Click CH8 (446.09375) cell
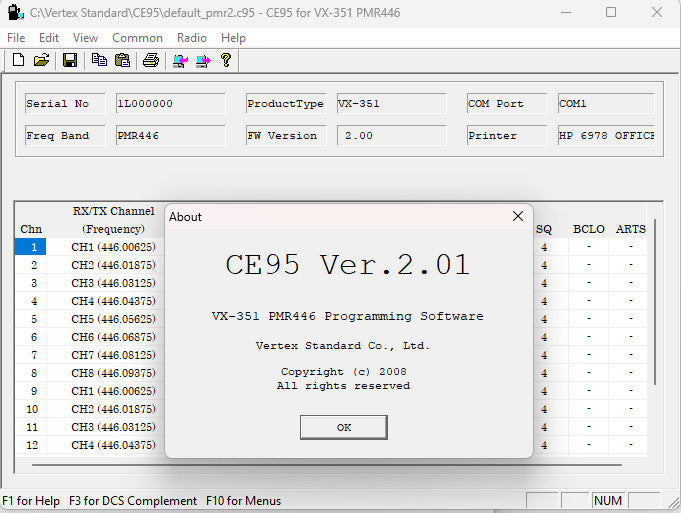Screen dimensions: 681x513 tap(113, 373)
